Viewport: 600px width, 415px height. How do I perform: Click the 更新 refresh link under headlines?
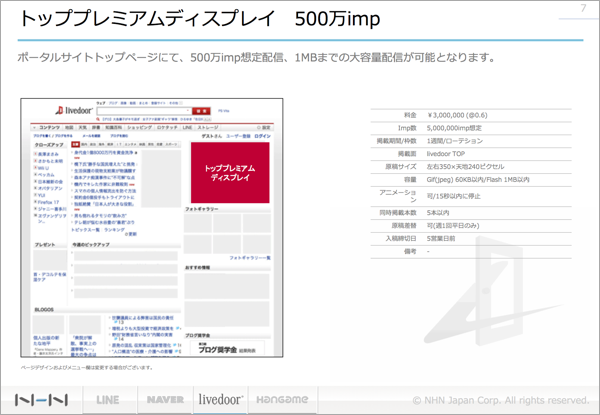pos(131,234)
